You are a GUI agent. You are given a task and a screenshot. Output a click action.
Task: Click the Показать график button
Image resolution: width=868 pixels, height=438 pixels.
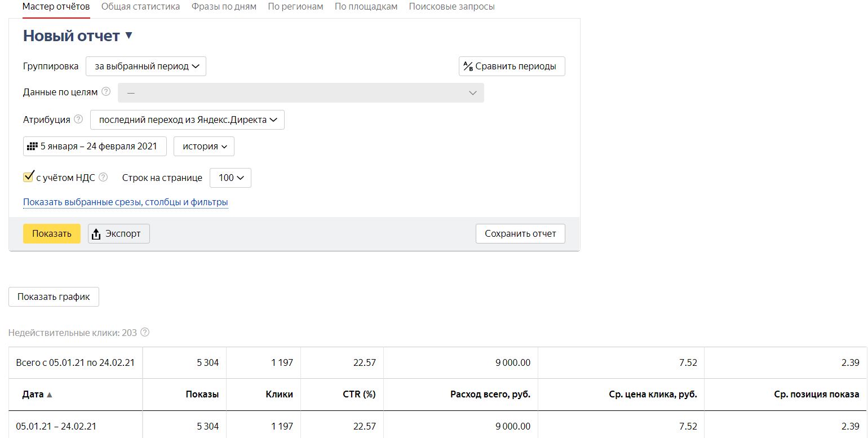(x=54, y=297)
